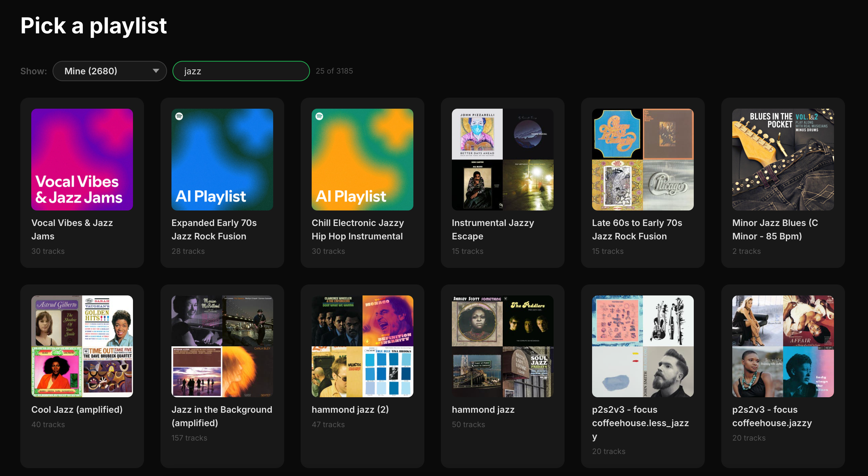This screenshot has width=868, height=476.
Task: Select the Instrumental Jazzy Escape playlist
Action: pos(502,182)
